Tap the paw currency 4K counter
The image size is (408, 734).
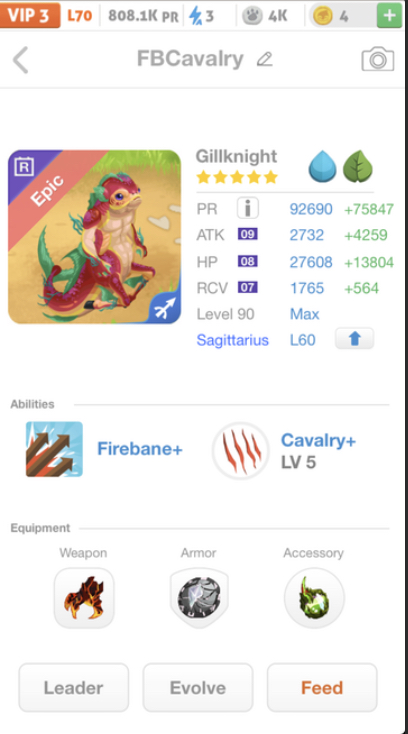266,16
